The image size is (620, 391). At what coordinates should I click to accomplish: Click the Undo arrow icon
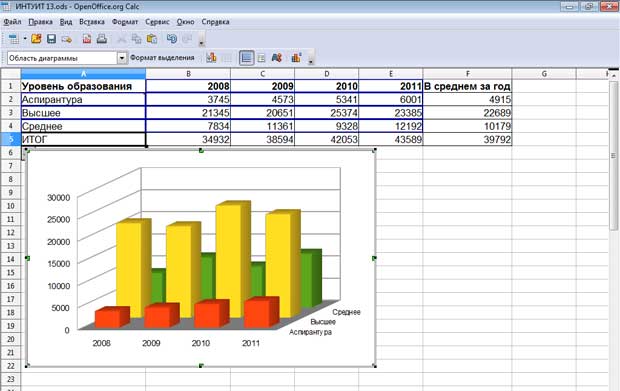pos(172,39)
